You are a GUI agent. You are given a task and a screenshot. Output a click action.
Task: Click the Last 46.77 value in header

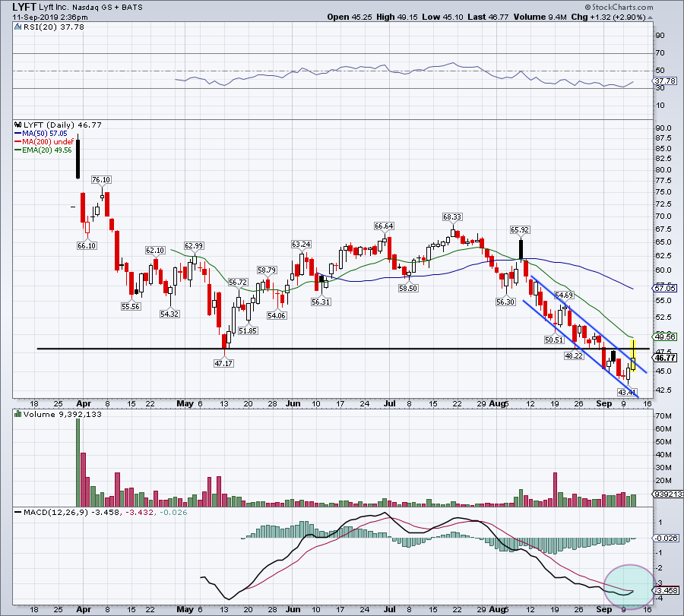488,17
